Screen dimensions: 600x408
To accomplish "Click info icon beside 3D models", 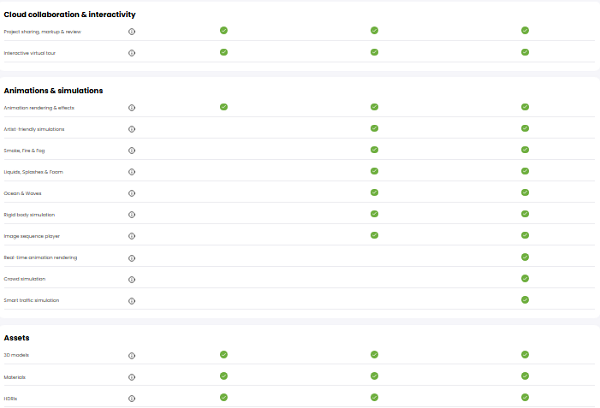I will click(x=132, y=355).
